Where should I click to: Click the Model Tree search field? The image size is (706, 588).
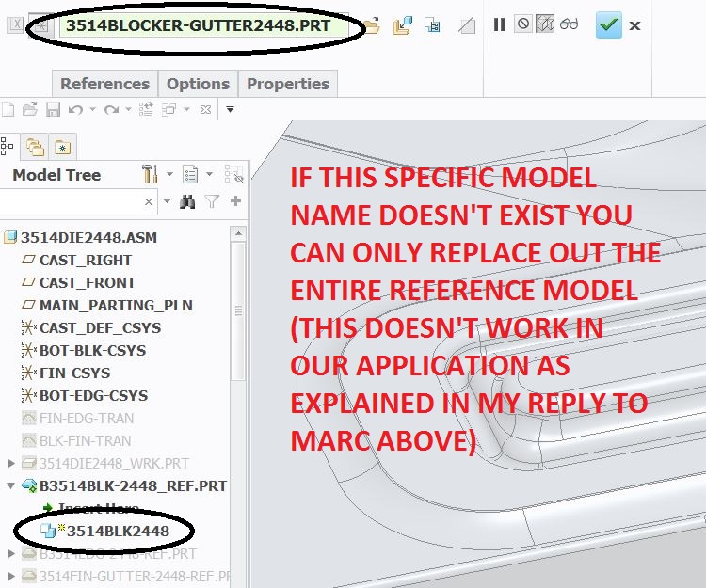(72, 201)
